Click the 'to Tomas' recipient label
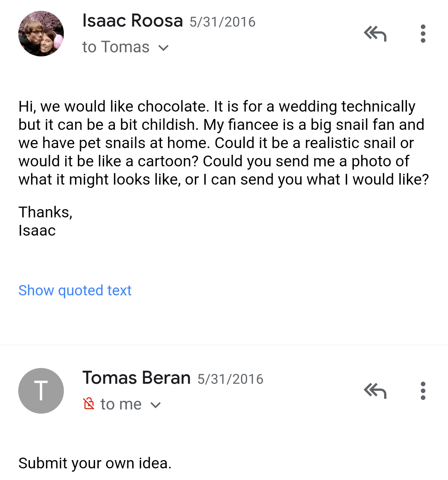The height and width of the screenshot is (480, 448). tap(116, 47)
